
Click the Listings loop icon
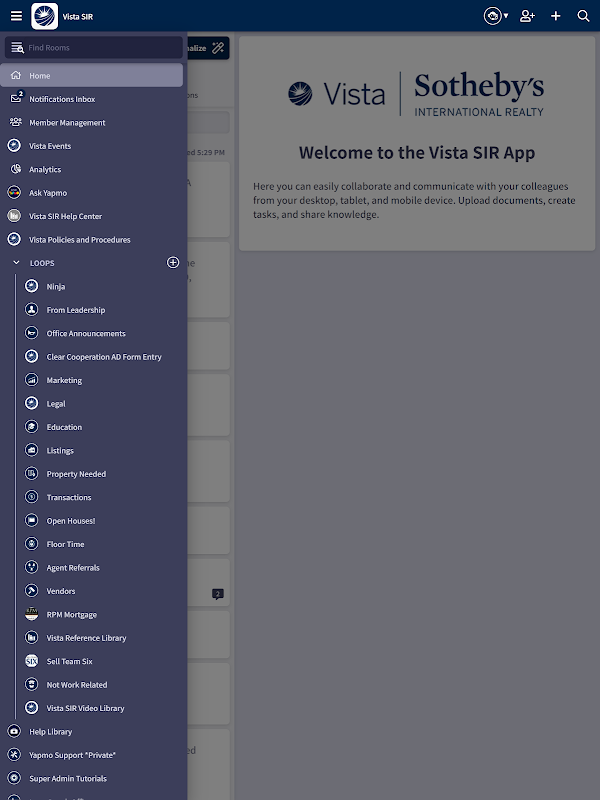(x=32, y=451)
